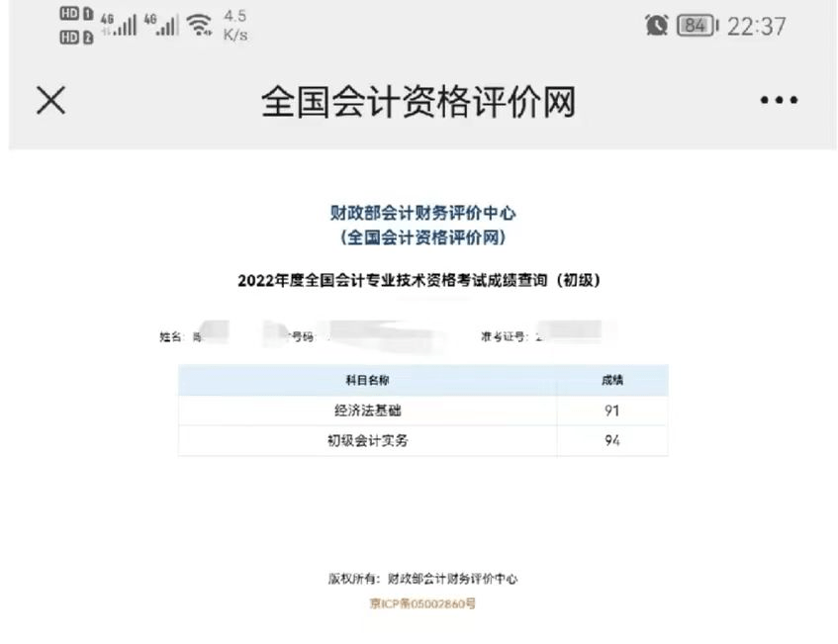Tap the score 91 for 经济法基础

tap(610, 411)
